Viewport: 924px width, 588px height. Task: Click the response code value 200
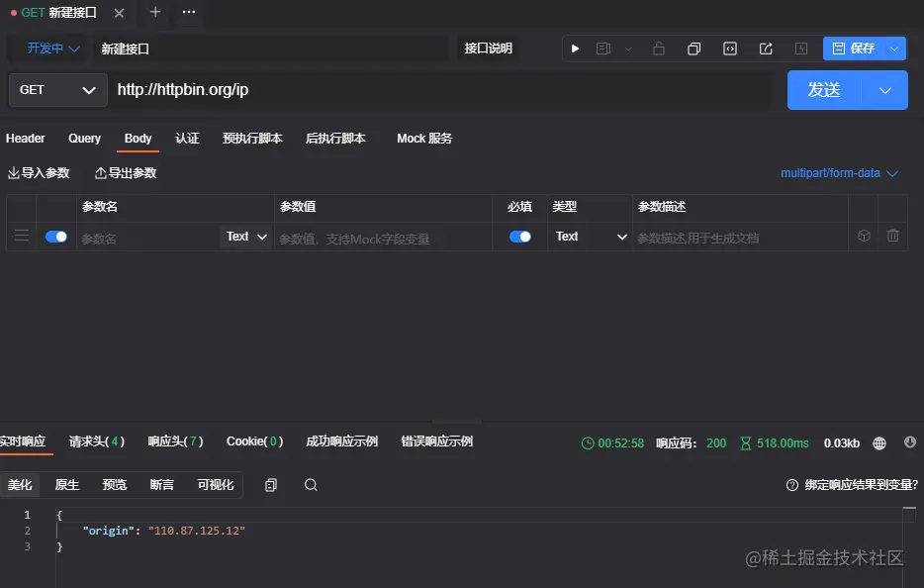point(716,442)
